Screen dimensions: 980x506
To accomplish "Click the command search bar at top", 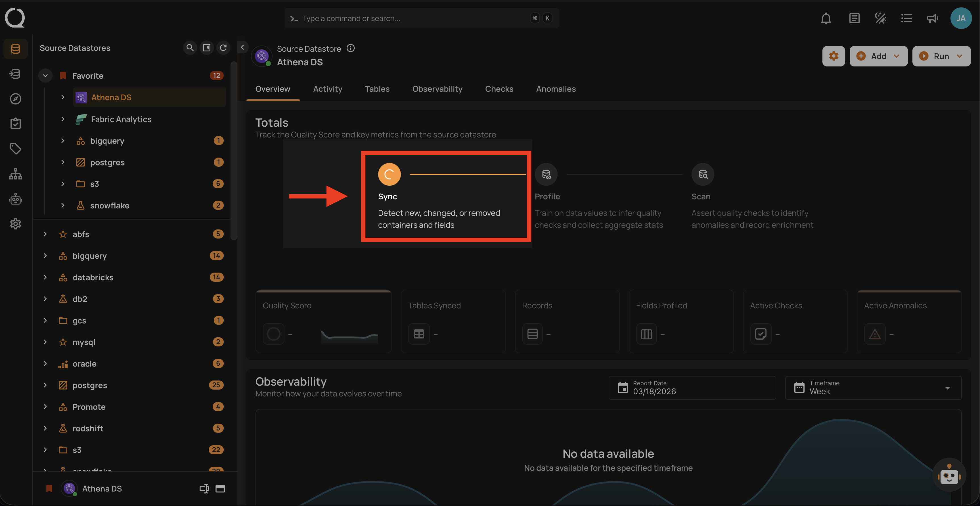I will [422, 18].
